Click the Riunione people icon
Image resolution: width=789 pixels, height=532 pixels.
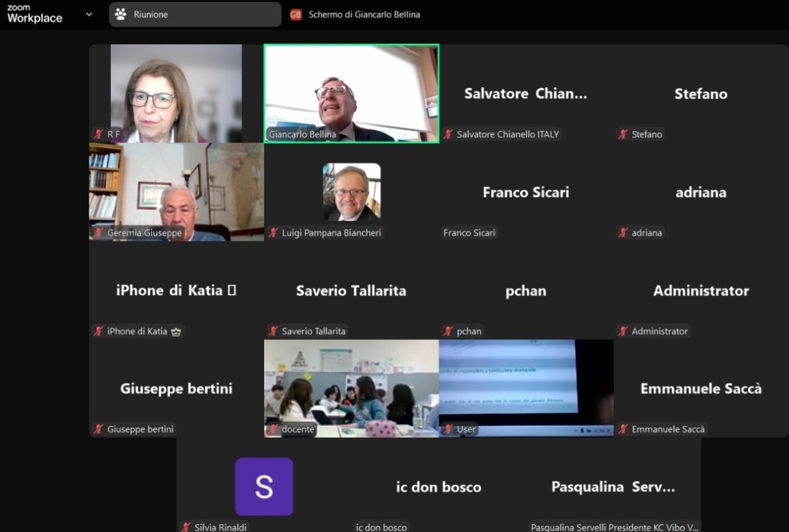point(120,14)
